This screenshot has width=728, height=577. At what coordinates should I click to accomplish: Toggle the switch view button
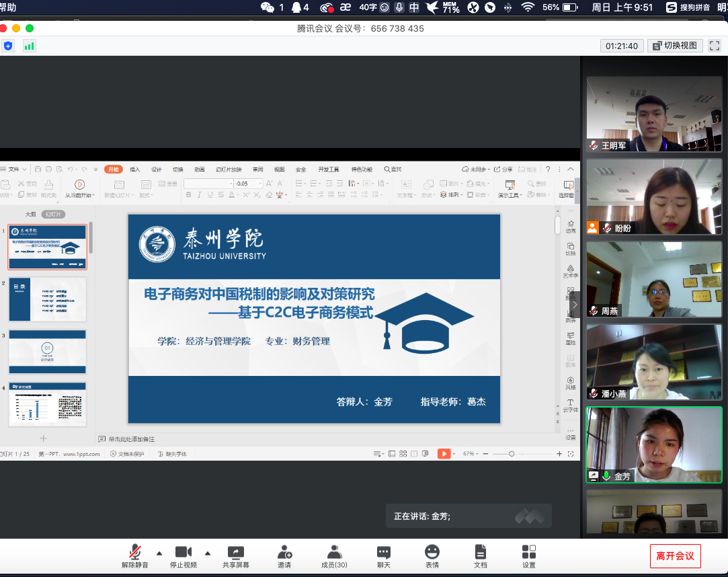tap(676, 46)
